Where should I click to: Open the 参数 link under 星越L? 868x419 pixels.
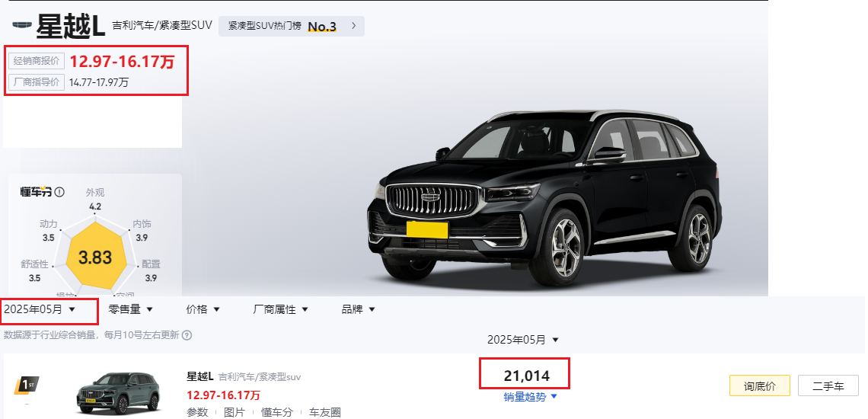tap(197, 412)
